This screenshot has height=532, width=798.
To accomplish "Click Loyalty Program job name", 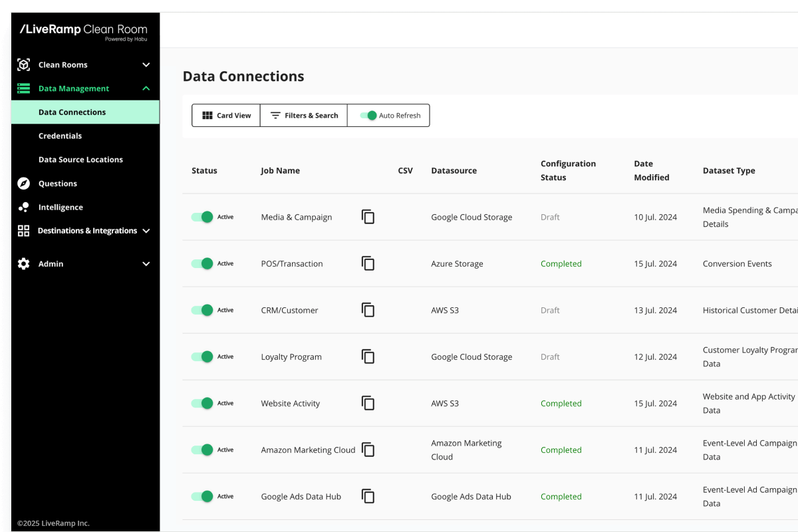I will tap(291, 357).
